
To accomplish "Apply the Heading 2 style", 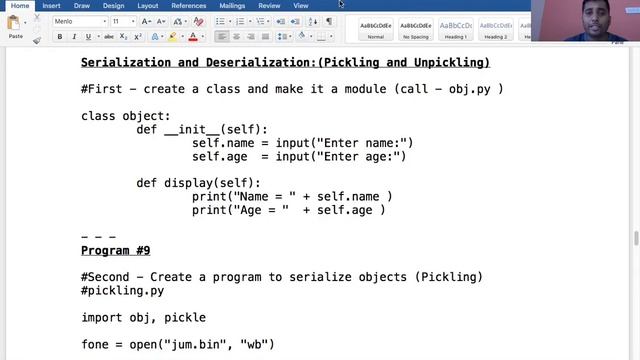I will (x=496, y=29).
